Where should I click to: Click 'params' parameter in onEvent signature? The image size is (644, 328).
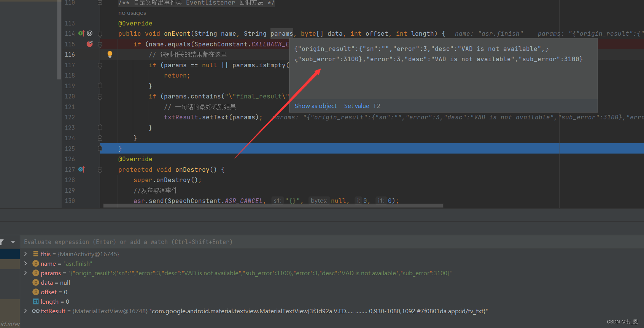click(281, 33)
